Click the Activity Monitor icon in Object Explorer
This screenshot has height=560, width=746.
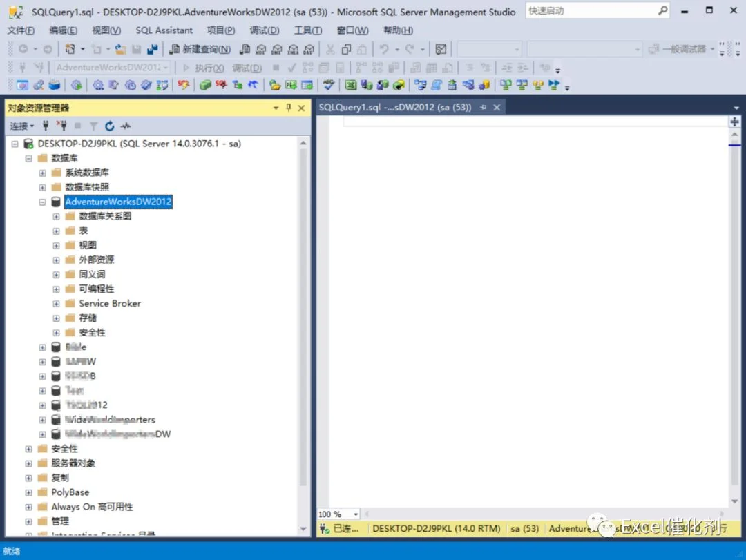click(126, 126)
